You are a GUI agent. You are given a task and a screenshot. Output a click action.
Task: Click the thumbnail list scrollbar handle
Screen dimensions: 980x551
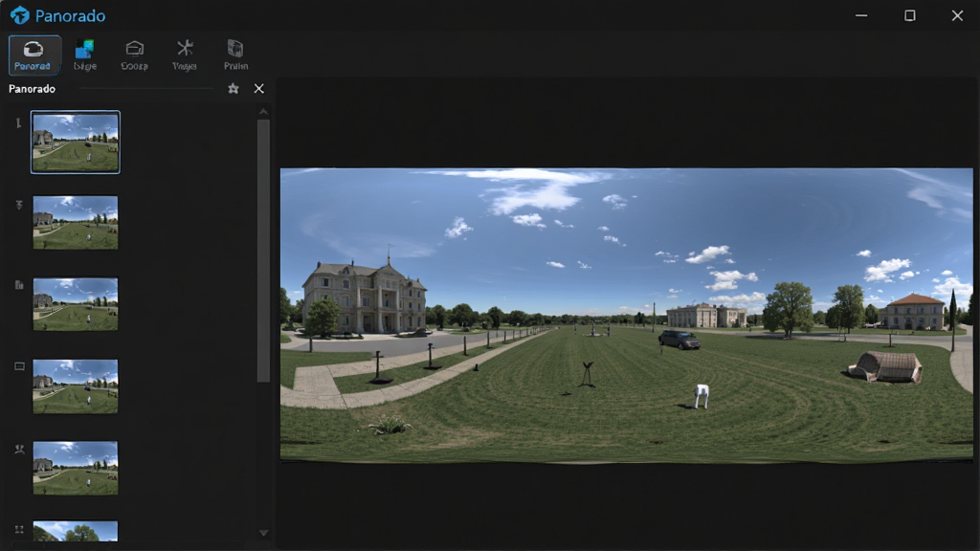point(264,251)
